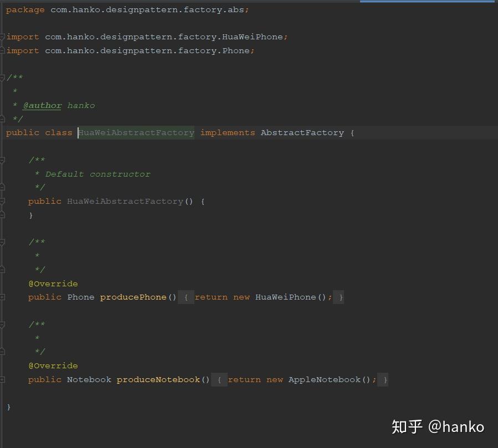This screenshot has width=498, height=448.
Task: Click the Notebook return type
Action: 89,380
